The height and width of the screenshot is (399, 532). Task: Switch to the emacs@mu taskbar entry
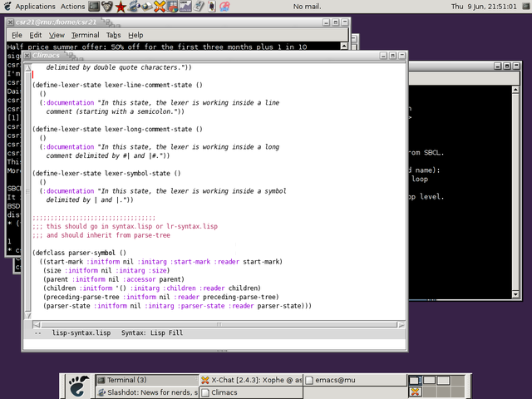[x=355, y=380]
